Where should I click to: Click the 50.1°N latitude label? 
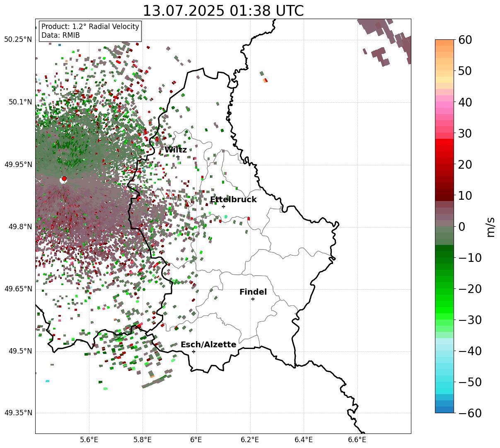pyautogui.click(x=20, y=102)
